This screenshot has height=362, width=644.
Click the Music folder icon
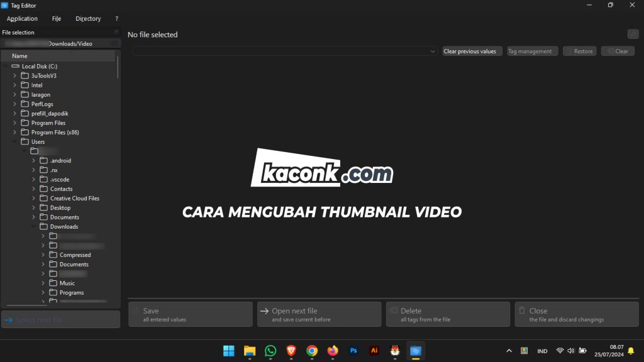pos(53,283)
